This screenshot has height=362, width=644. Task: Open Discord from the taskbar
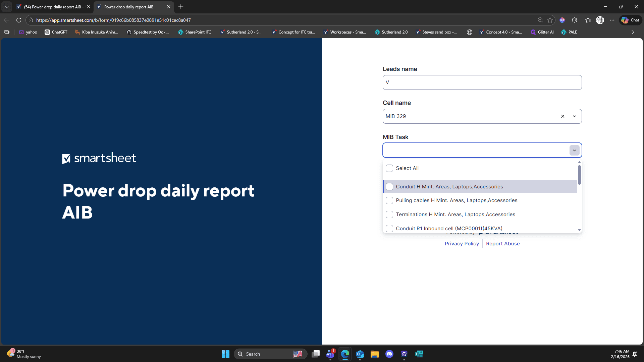tap(389, 354)
